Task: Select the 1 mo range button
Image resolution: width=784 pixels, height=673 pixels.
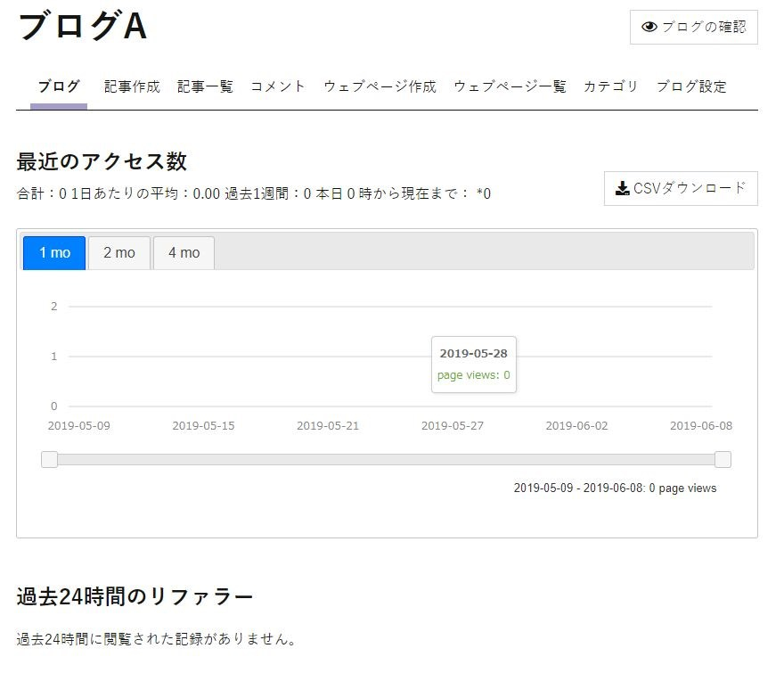Action: (54, 252)
